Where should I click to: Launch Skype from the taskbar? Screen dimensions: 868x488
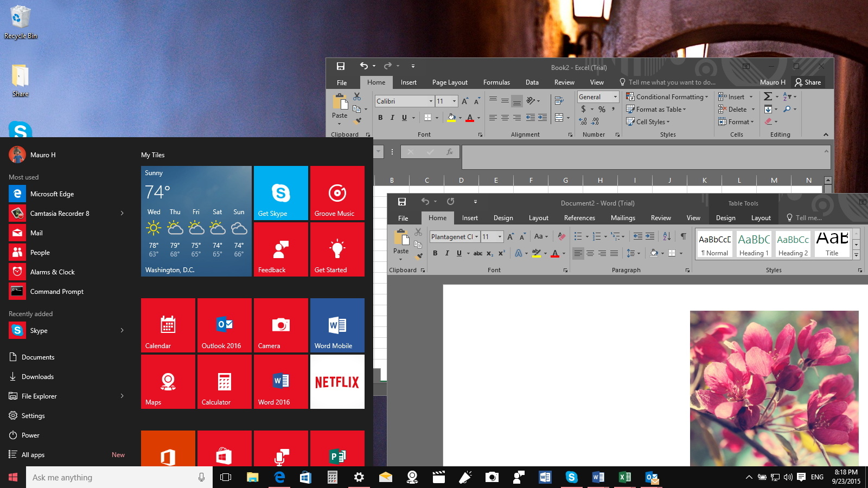tap(572, 478)
